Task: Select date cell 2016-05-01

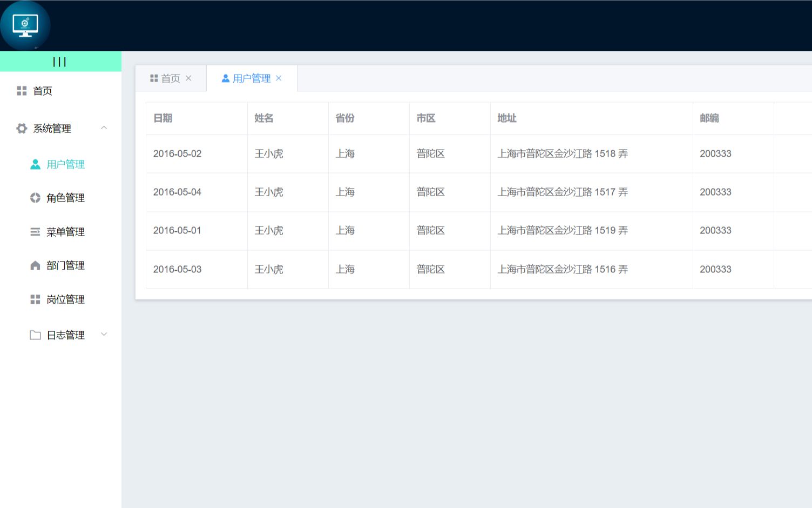Action: point(177,231)
